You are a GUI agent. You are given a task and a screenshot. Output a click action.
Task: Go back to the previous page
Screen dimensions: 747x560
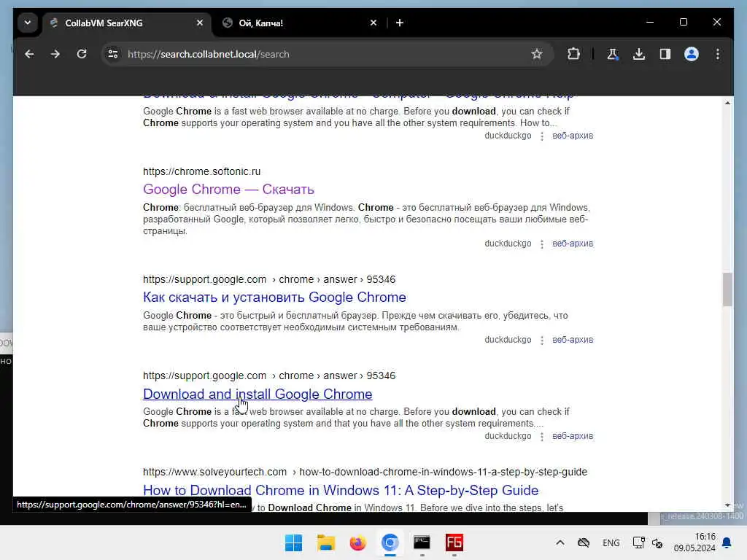(x=29, y=54)
